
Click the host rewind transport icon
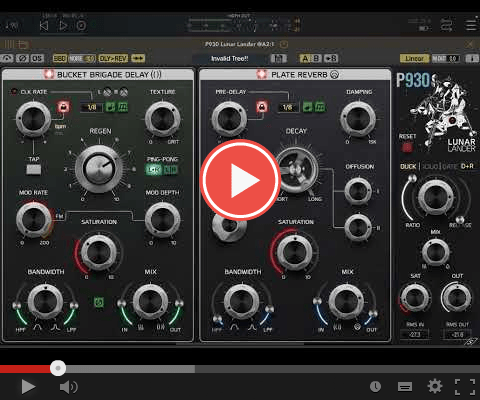tap(44, 26)
